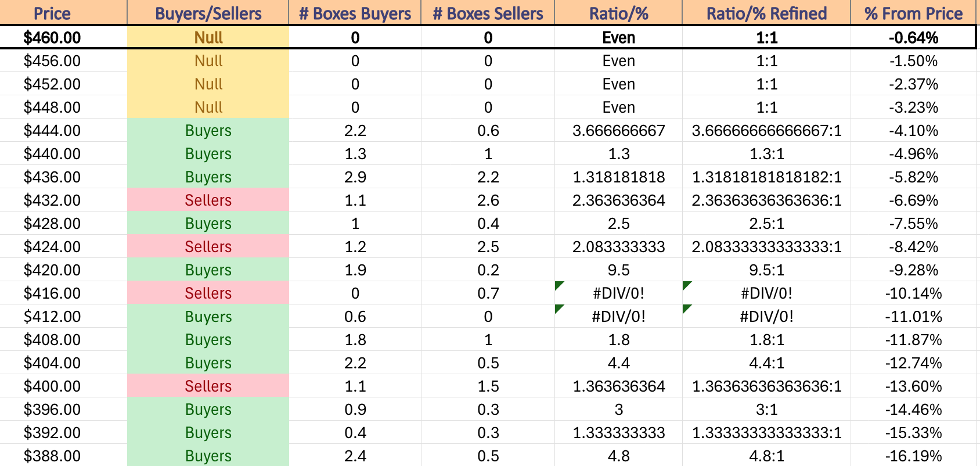The width and height of the screenshot is (980, 466).
Task: Select the Ratio/% Refined header cell
Action: point(766,13)
